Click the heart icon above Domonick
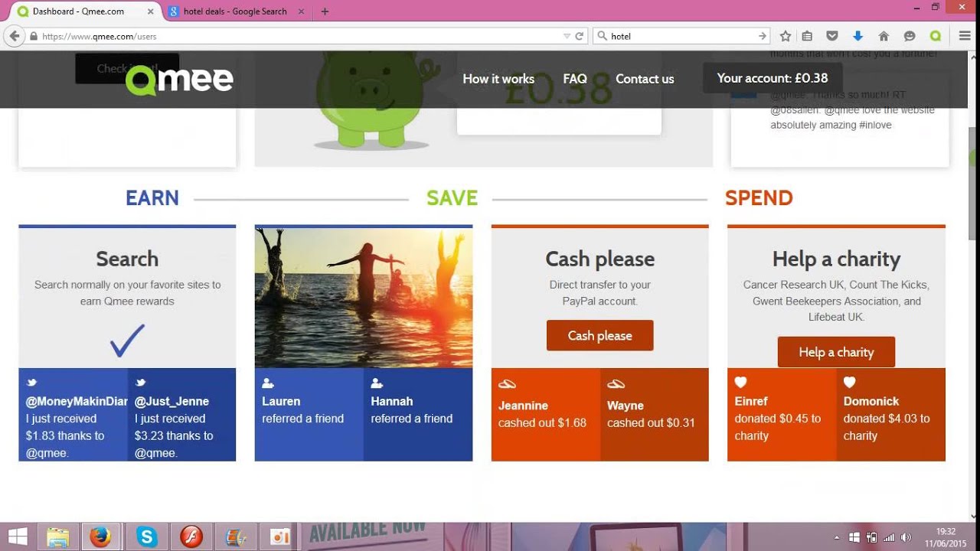Image resolution: width=980 pixels, height=551 pixels. 849,382
